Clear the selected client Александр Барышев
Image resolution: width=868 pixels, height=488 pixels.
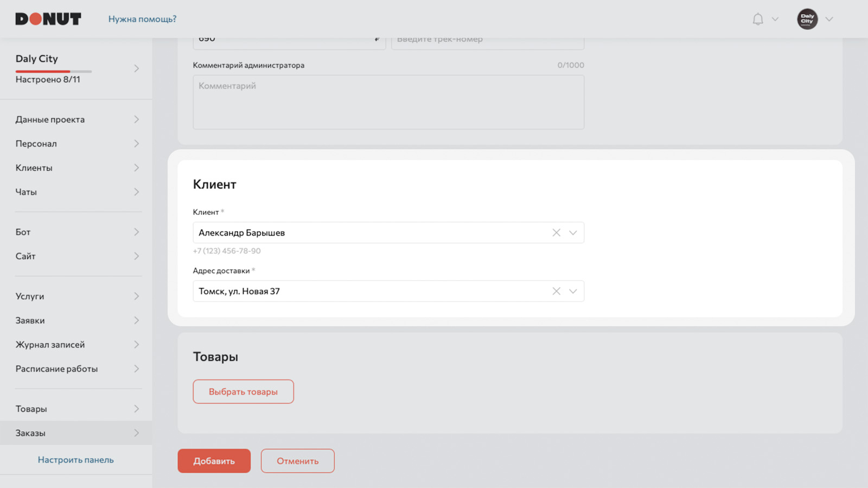[556, 233]
